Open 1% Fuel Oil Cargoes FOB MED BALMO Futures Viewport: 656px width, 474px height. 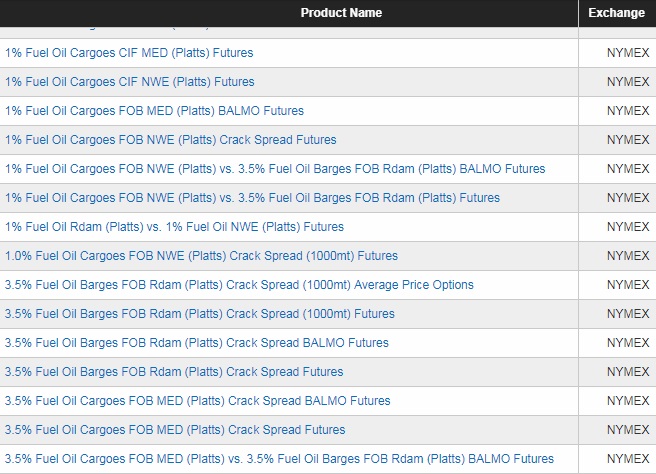tap(154, 110)
